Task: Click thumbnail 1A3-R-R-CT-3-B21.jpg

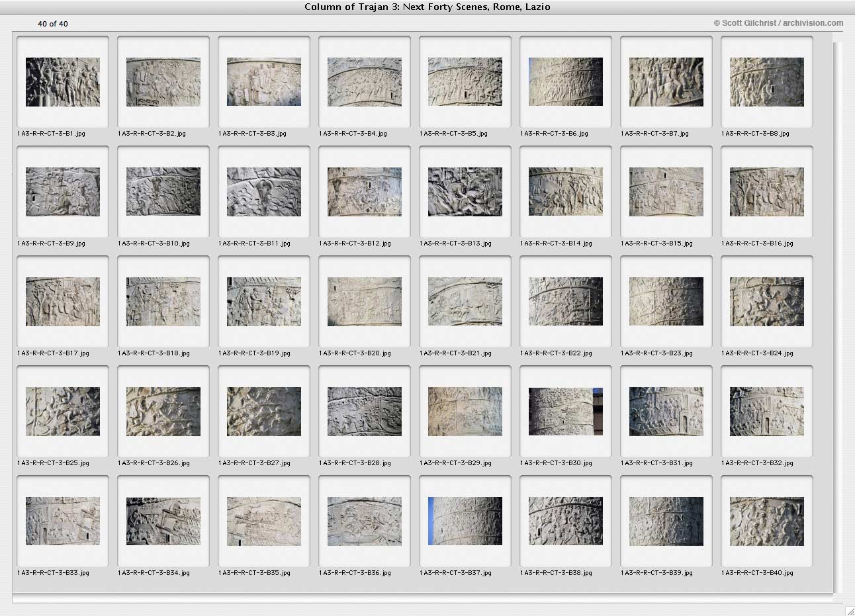Action: 465,302
